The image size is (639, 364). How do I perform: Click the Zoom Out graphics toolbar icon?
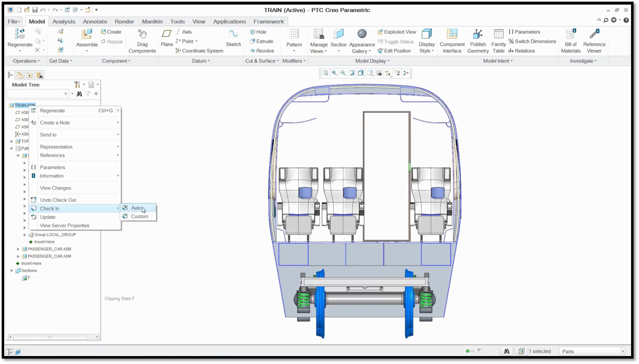click(343, 73)
